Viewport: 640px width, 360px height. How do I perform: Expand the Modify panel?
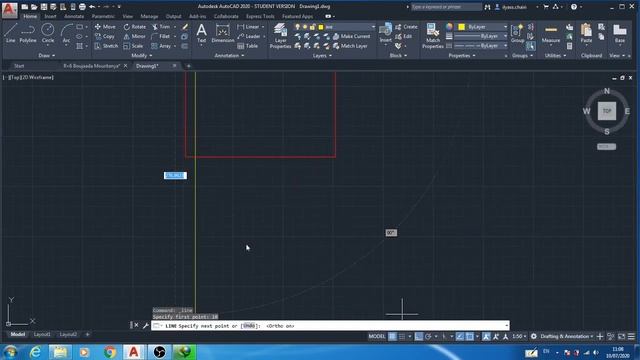[142, 56]
